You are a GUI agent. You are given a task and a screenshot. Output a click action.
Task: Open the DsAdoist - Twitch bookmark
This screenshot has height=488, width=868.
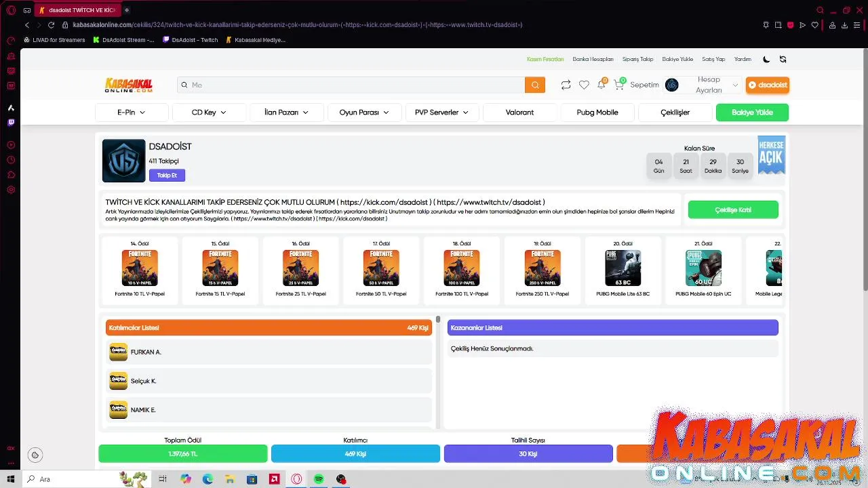pos(191,40)
